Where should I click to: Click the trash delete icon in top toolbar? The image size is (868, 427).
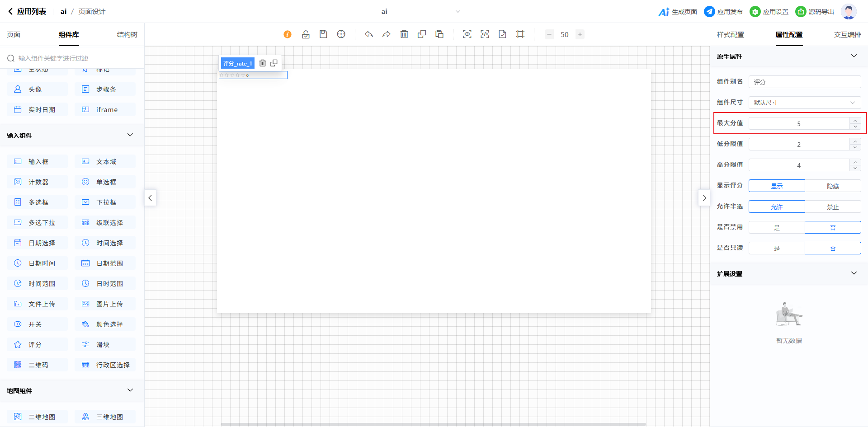(404, 34)
